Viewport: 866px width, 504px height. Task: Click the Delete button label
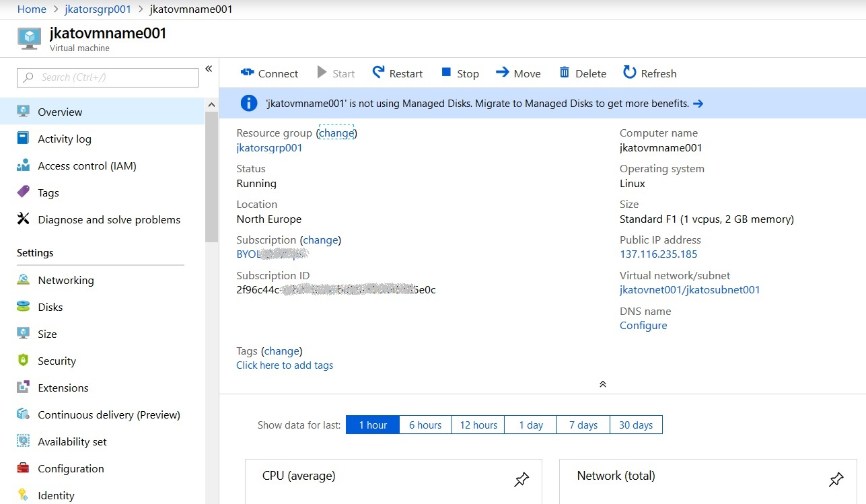point(591,73)
